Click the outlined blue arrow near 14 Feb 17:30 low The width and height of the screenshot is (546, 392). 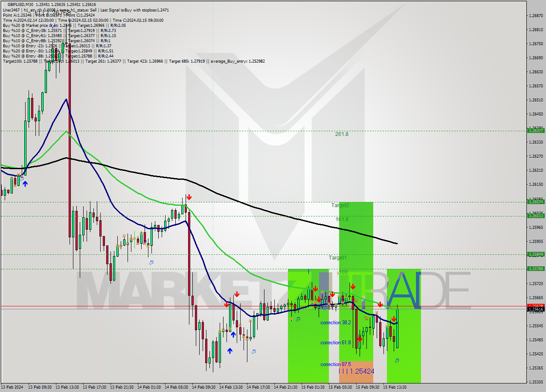point(254,352)
